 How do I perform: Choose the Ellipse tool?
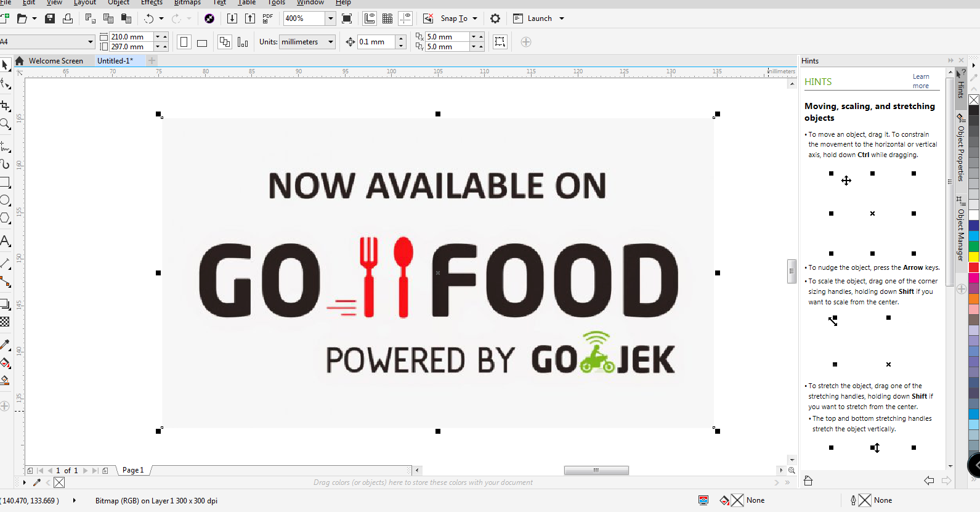[5, 200]
